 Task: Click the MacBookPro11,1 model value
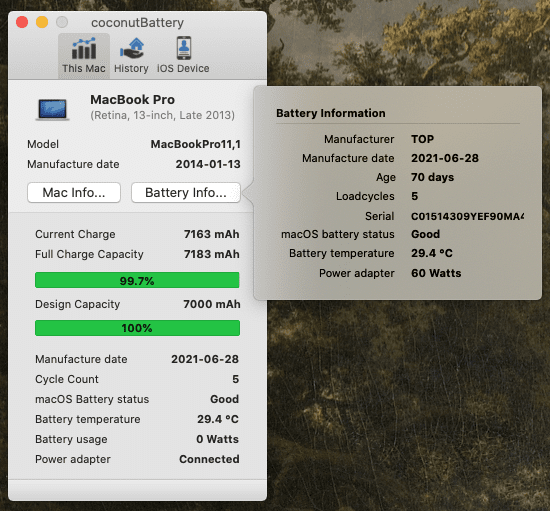click(x=196, y=144)
